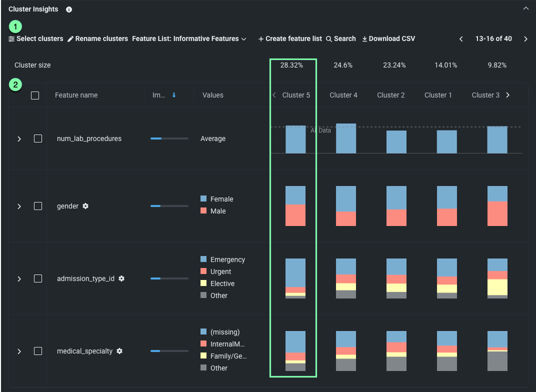This screenshot has height=392, width=536.
Task: Check the gender feature checkbox
Action: [x=38, y=206]
